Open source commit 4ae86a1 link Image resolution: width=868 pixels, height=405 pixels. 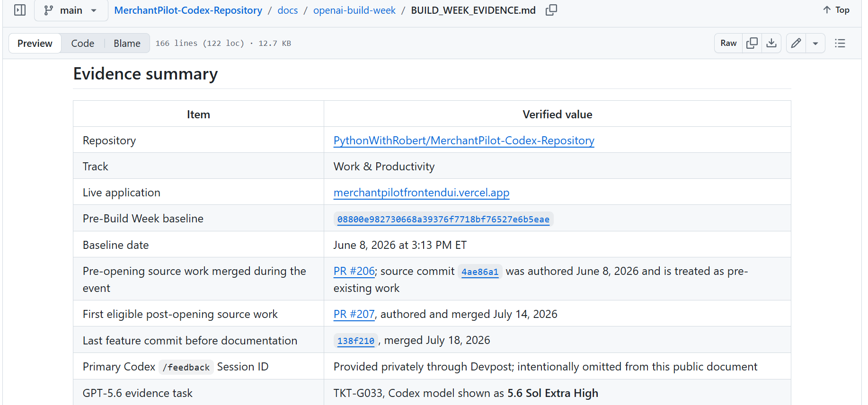tap(480, 272)
